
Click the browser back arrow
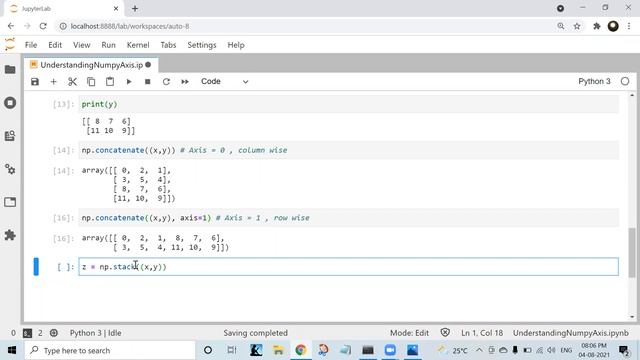coord(11,26)
